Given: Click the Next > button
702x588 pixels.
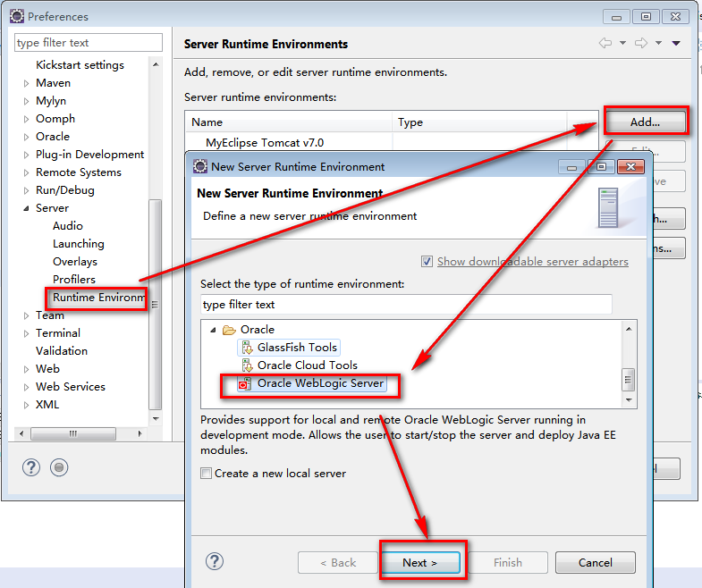Looking at the screenshot, I should (420, 562).
